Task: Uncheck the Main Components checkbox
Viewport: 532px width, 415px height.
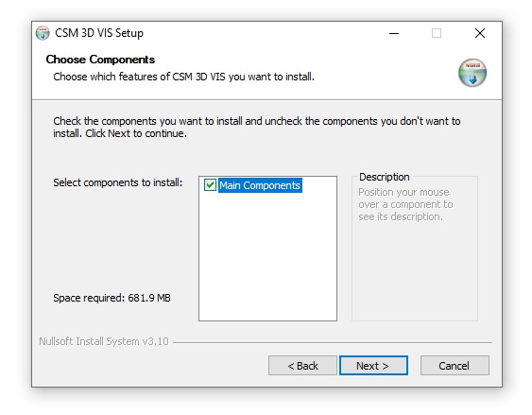Action: [210, 185]
